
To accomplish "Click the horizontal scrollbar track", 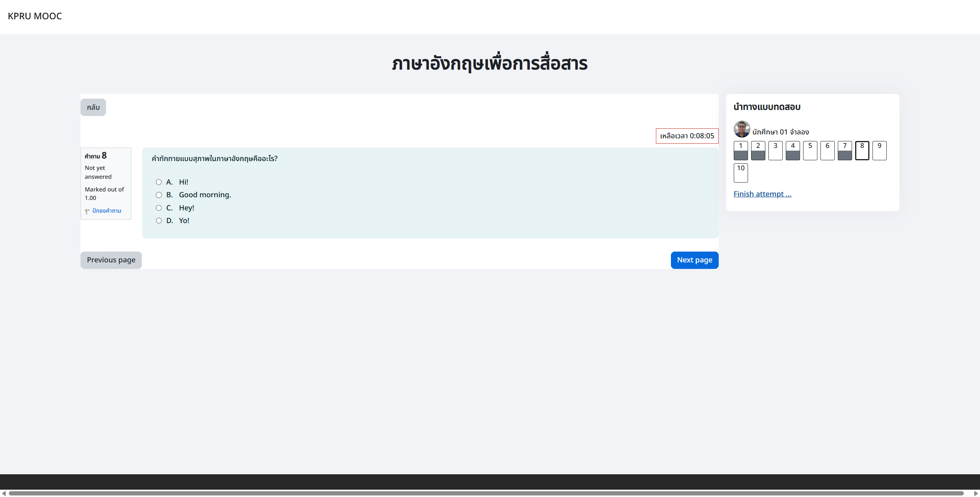I will coord(486,493).
